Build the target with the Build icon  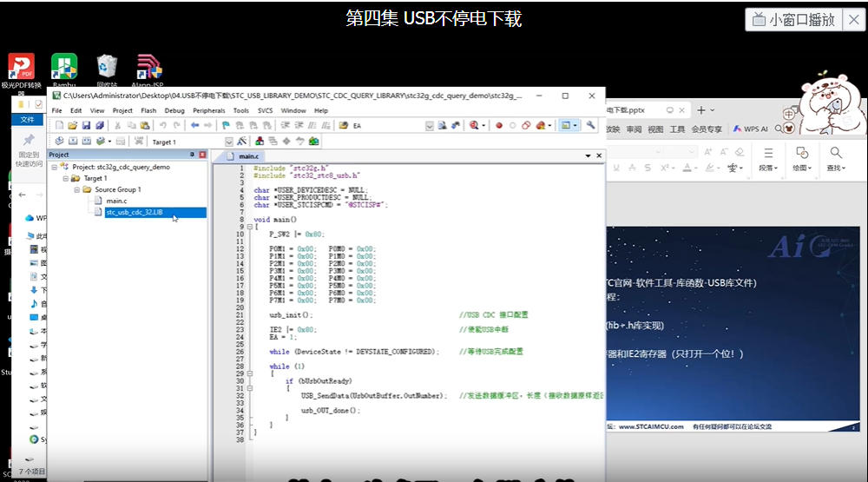point(73,142)
